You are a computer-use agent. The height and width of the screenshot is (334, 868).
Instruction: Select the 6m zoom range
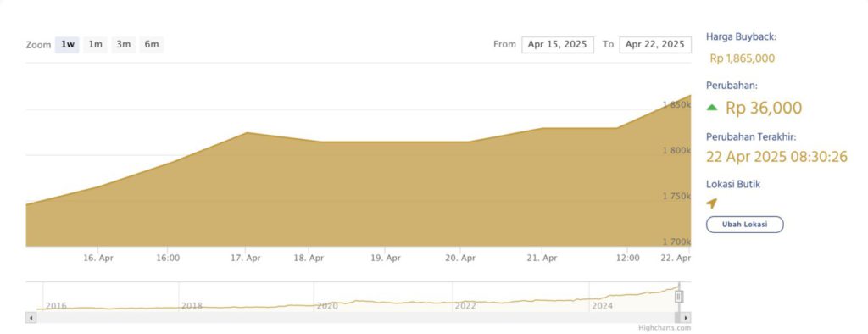point(152,44)
